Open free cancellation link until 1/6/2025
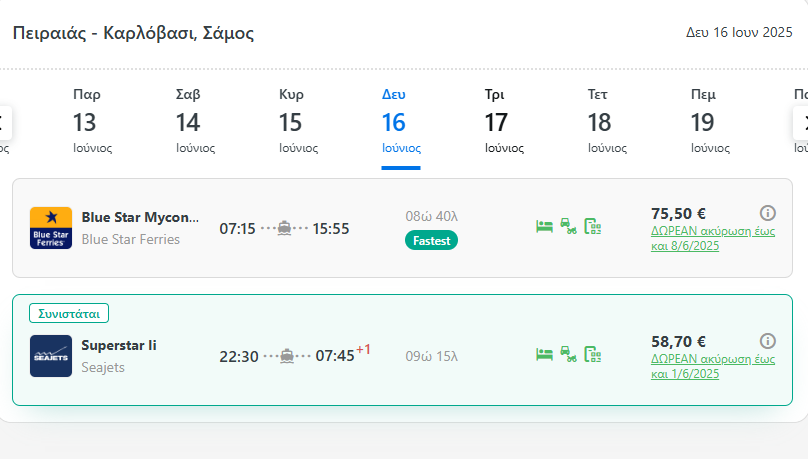808x459 pixels. pos(699,365)
